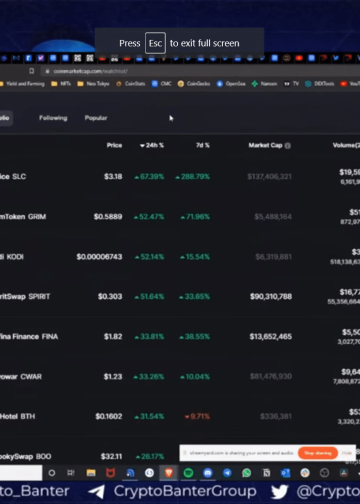Open Task View in the taskbar
The height and width of the screenshot is (504, 360).
pyautogui.click(x=71, y=473)
